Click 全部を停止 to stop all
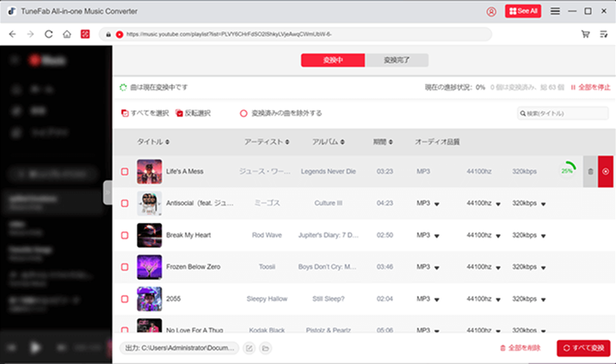The image size is (616, 364). coord(590,88)
